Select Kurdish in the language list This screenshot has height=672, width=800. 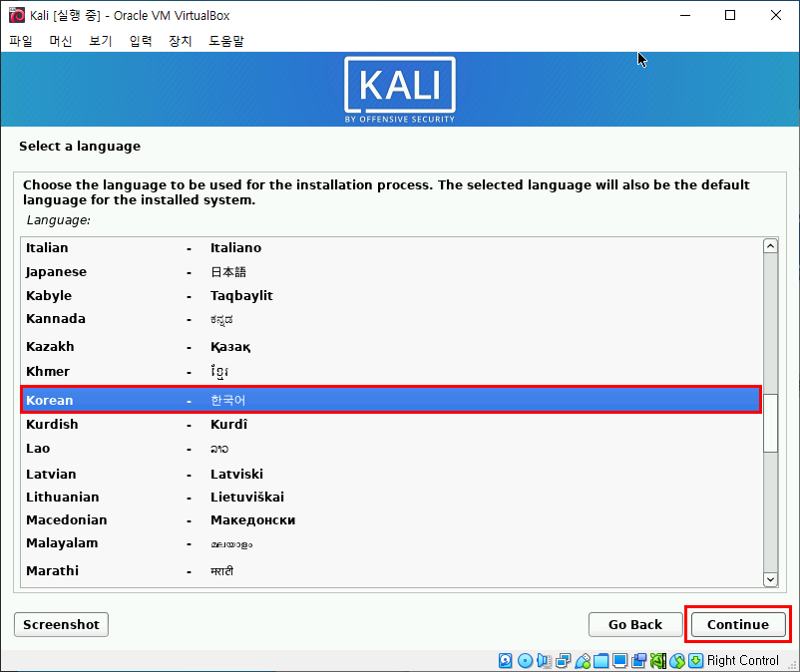coord(391,424)
